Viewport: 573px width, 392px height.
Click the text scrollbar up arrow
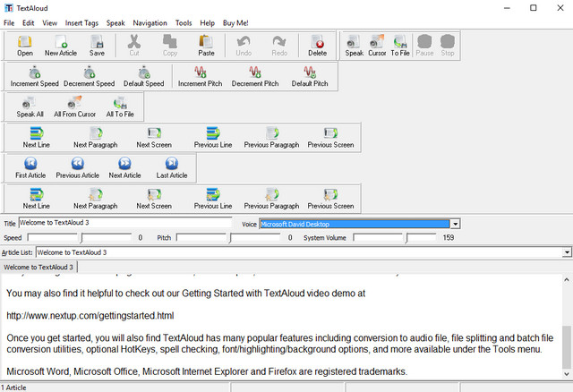pyautogui.click(x=567, y=280)
